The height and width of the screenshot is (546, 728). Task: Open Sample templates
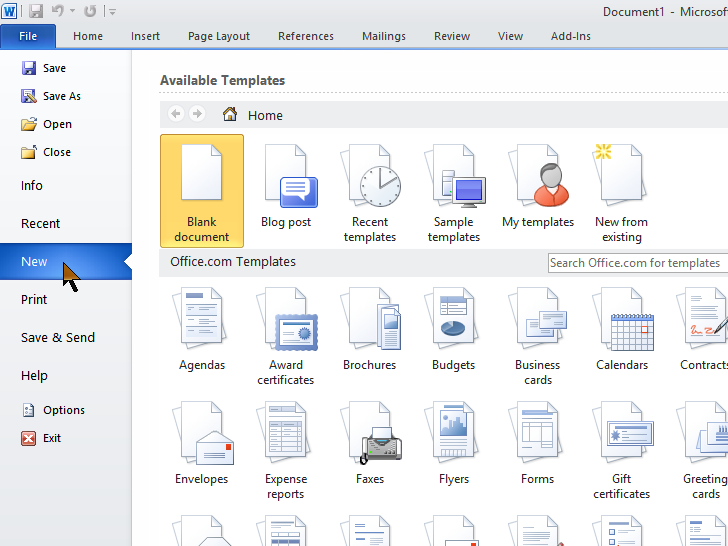click(454, 191)
